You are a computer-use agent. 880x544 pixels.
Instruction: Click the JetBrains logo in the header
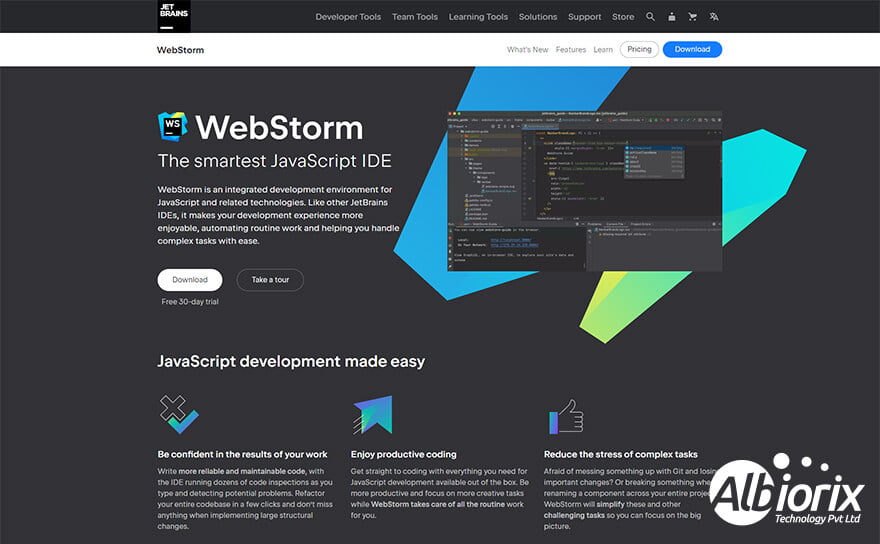(x=174, y=16)
